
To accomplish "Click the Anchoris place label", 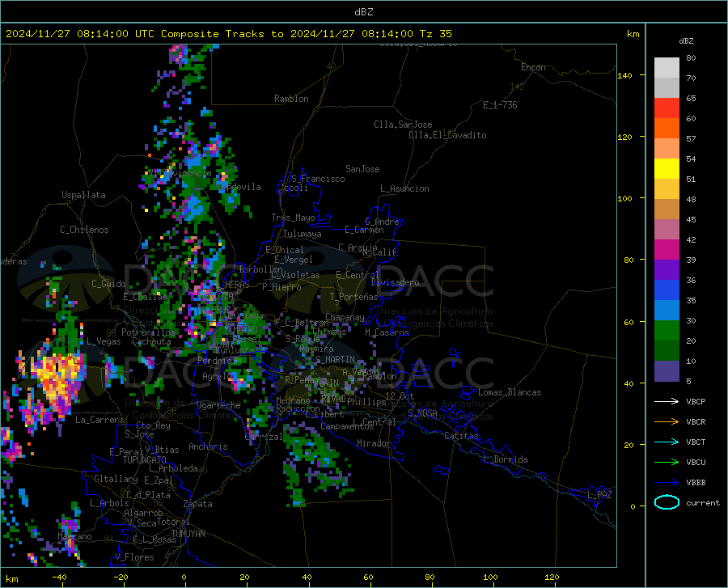I will coord(208,446).
